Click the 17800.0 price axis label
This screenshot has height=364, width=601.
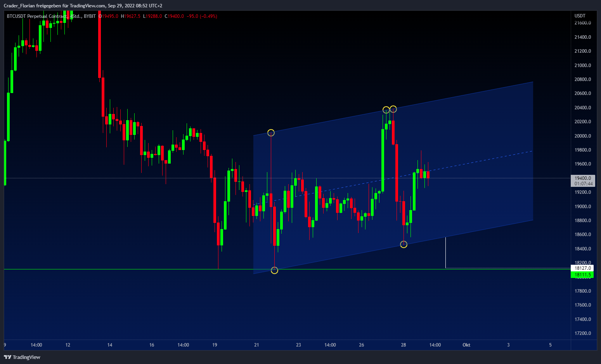pyautogui.click(x=583, y=291)
